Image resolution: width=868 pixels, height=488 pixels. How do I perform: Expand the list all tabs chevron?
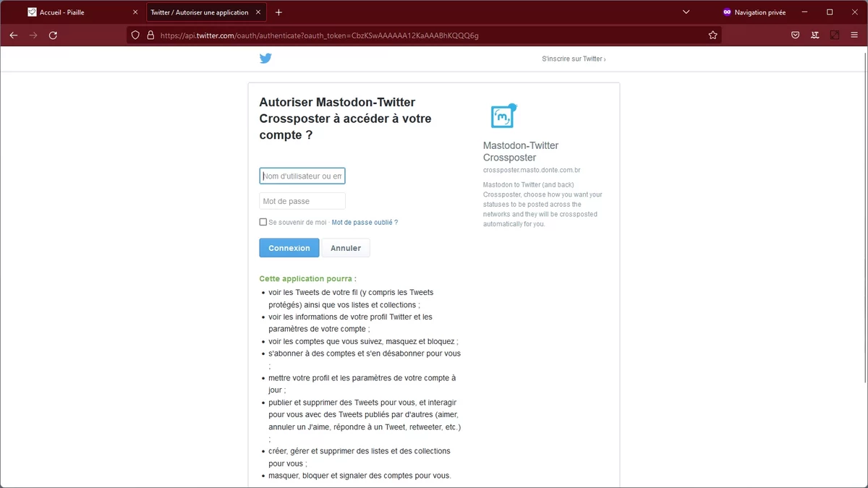tap(686, 12)
